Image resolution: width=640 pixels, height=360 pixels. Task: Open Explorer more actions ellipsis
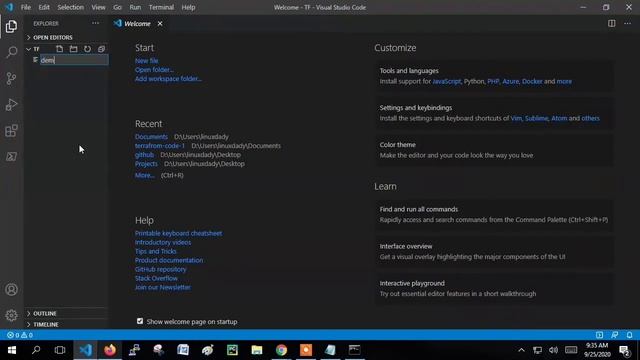pyautogui.click(x=96, y=23)
